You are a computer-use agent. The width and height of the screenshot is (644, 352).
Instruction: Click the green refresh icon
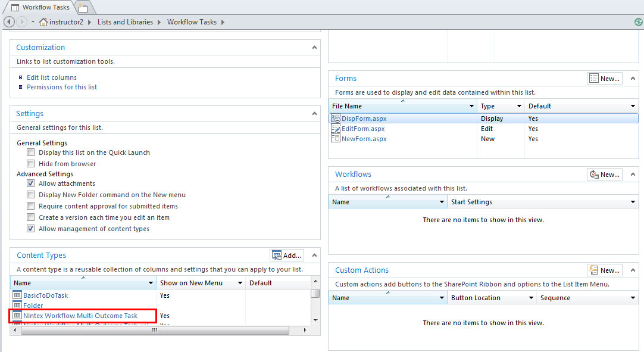[638, 22]
